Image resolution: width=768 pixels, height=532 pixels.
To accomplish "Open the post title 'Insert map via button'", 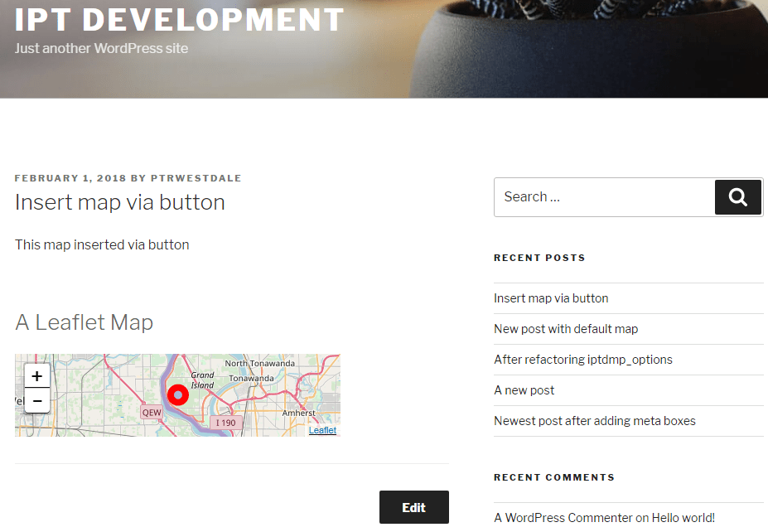I will [118, 202].
